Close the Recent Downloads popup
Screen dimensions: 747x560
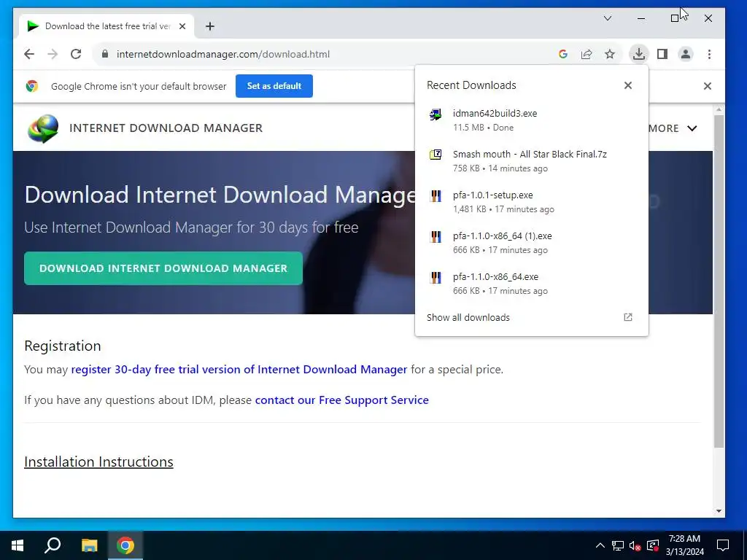point(628,85)
